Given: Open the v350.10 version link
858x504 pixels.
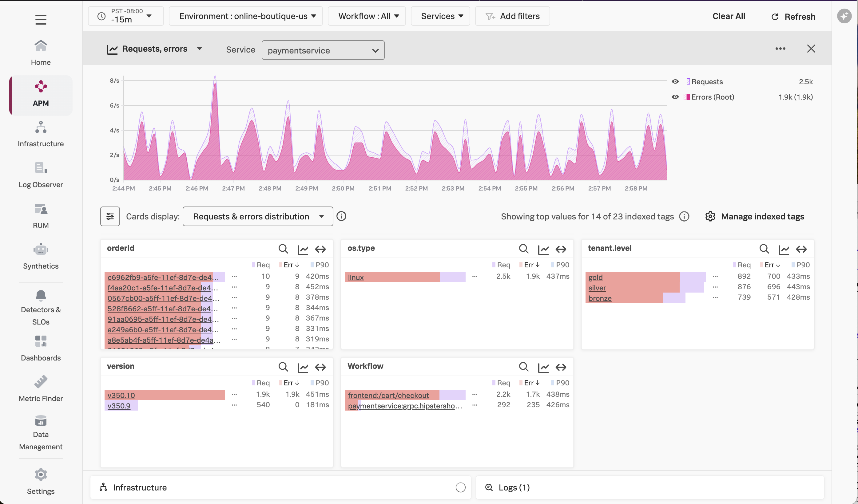Looking at the screenshot, I should coord(121,395).
